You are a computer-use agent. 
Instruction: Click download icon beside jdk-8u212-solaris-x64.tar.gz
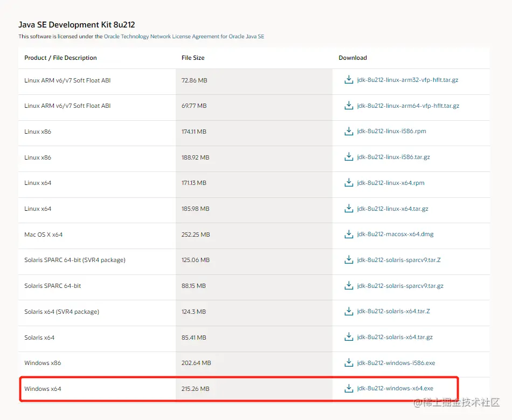click(x=349, y=337)
